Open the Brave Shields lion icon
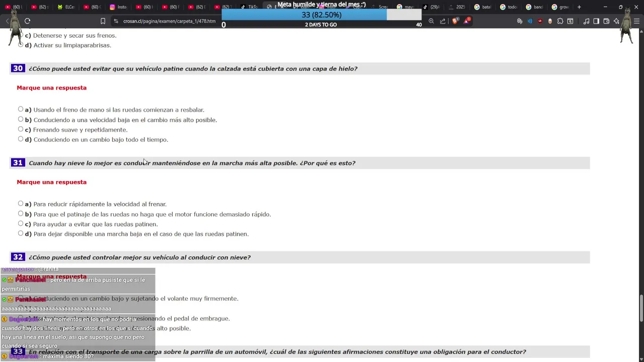This screenshot has height=362, width=644. click(x=455, y=21)
